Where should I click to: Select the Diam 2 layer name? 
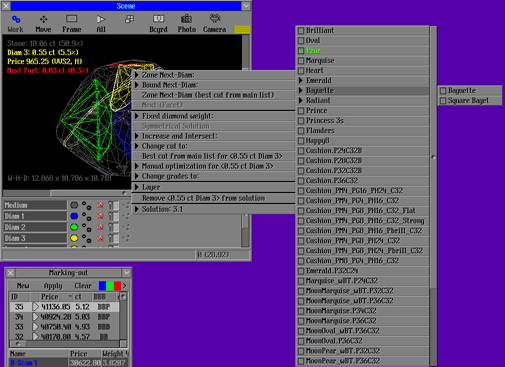tap(35, 227)
